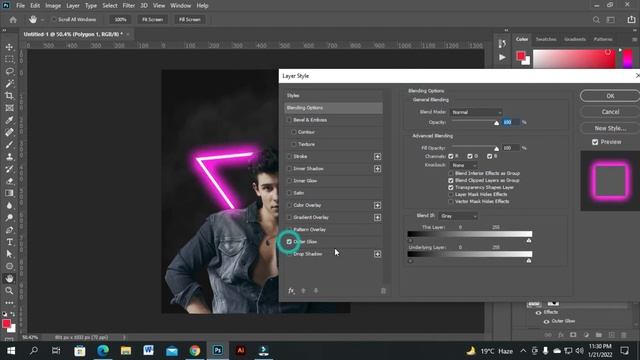Image resolution: width=640 pixels, height=360 pixels.
Task: Check Blend Interior Effects as Group
Action: click(x=451, y=173)
